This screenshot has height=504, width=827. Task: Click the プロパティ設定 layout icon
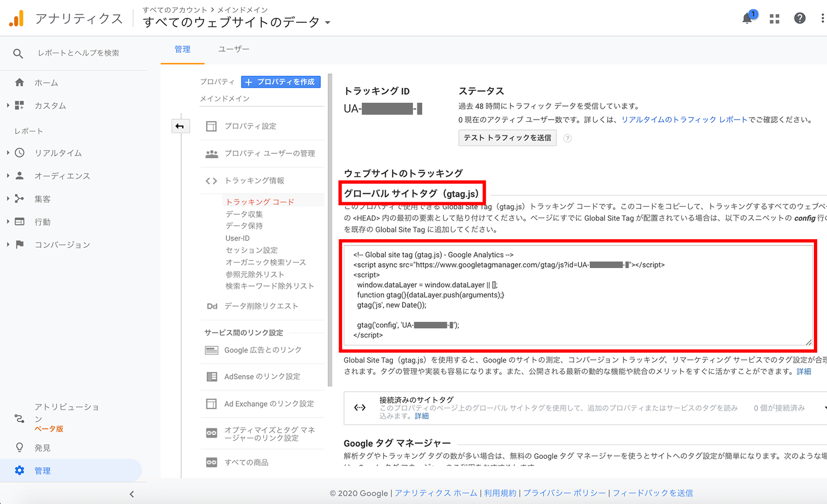(211, 126)
